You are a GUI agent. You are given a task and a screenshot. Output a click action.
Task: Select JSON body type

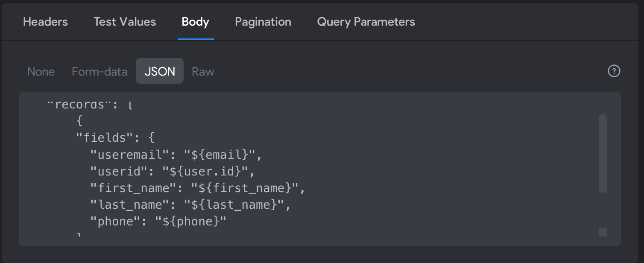tap(160, 71)
